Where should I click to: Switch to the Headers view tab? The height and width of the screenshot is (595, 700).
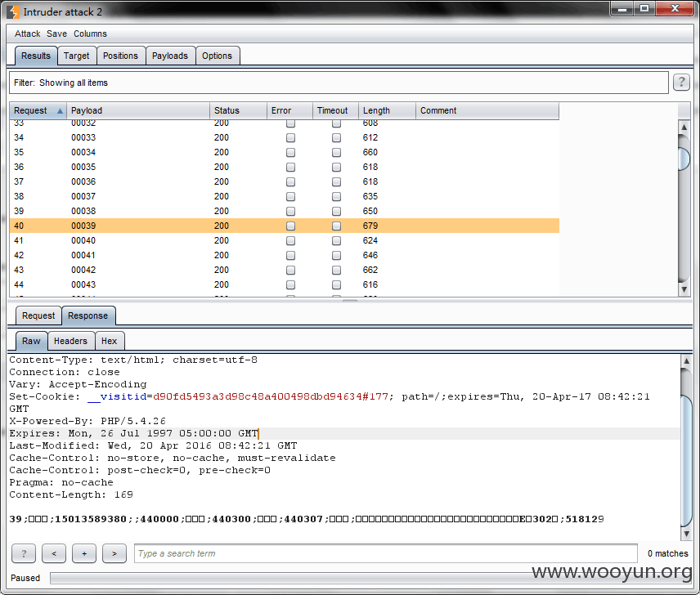tap(70, 341)
